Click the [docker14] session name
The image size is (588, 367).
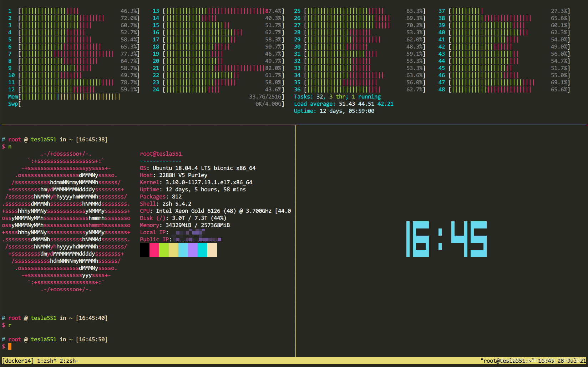(18, 361)
